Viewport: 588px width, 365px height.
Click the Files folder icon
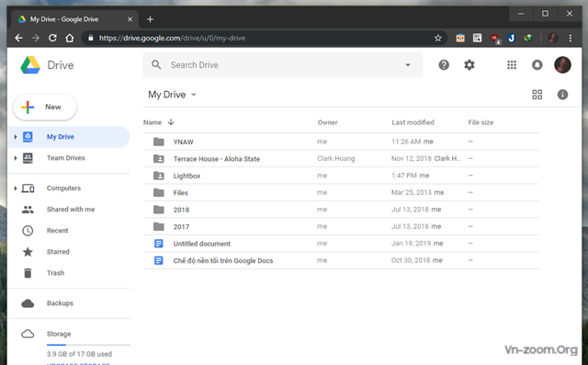tap(159, 192)
